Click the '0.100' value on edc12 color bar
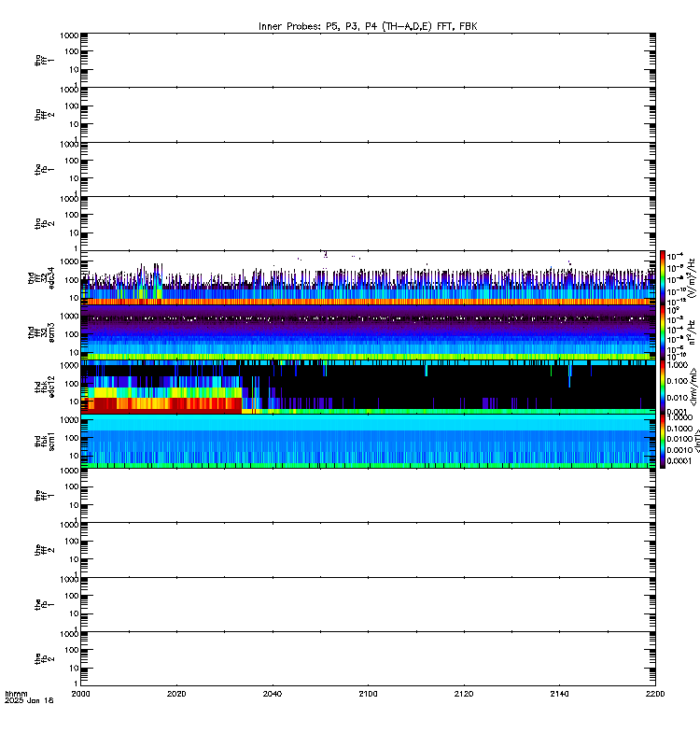The image size is (700, 747). (678, 381)
